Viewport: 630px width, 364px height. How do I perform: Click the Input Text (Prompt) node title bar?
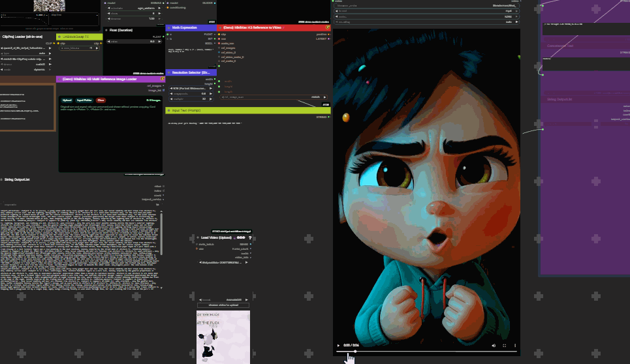[x=248, y=110]
